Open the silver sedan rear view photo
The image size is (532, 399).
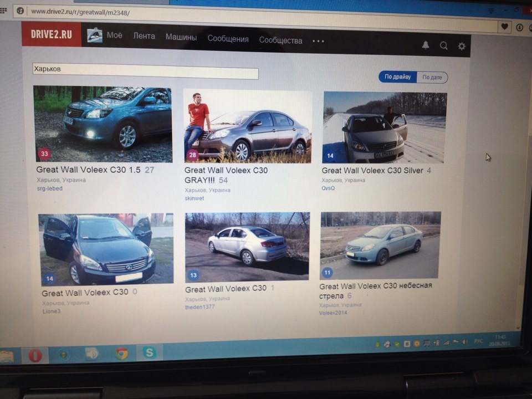click(247, 247)
